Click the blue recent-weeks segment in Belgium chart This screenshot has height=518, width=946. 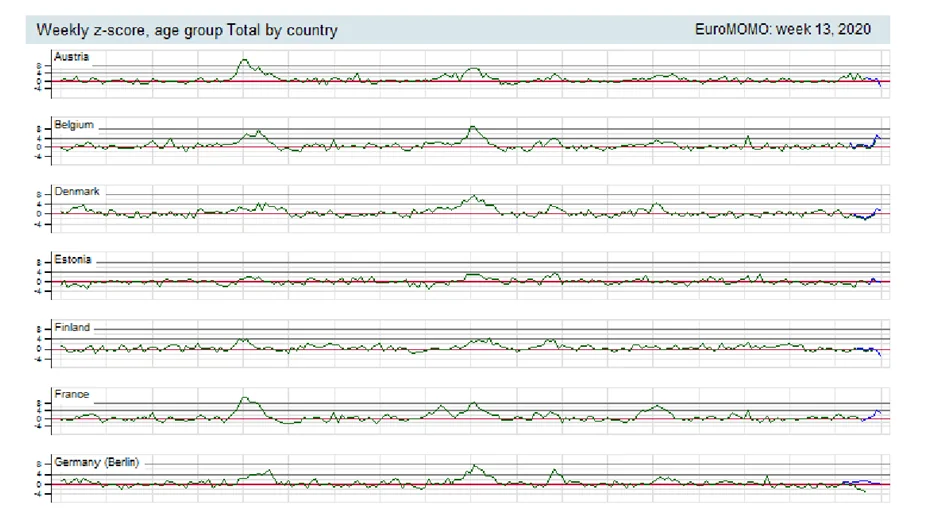tap(865, 142)
